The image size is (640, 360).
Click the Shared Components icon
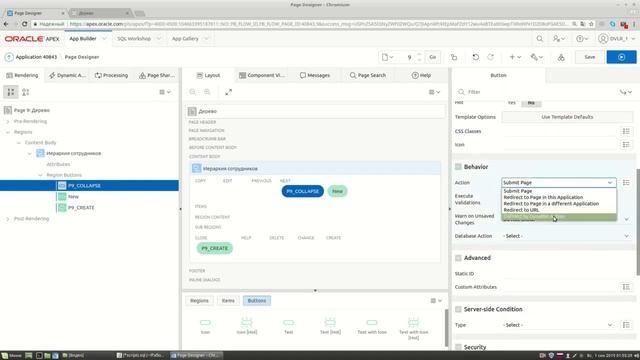click(x=561, y=58)
